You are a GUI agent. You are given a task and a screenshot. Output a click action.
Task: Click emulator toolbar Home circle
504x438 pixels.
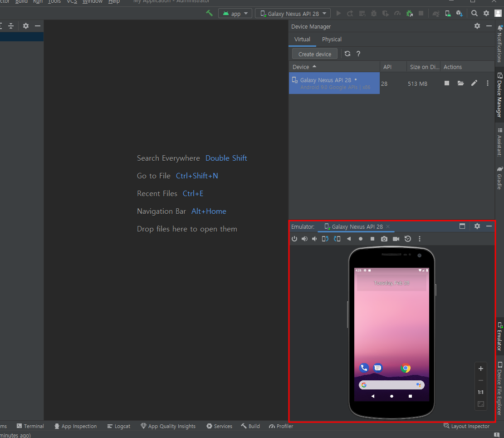361,239
